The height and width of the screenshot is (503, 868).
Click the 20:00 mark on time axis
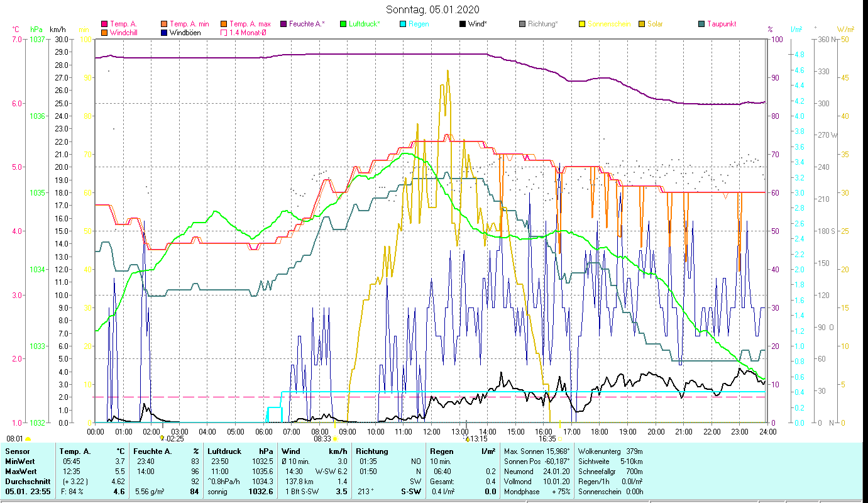[656, 431]
